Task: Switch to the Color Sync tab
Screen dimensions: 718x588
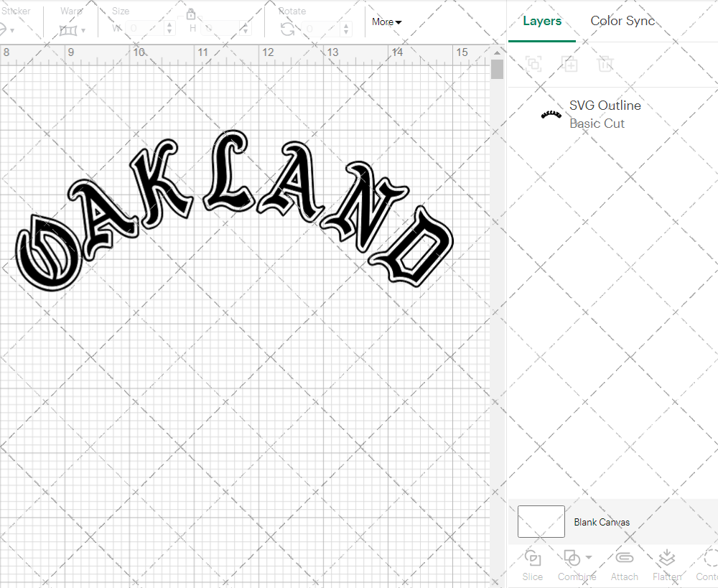Action: (x=623, y=21)
